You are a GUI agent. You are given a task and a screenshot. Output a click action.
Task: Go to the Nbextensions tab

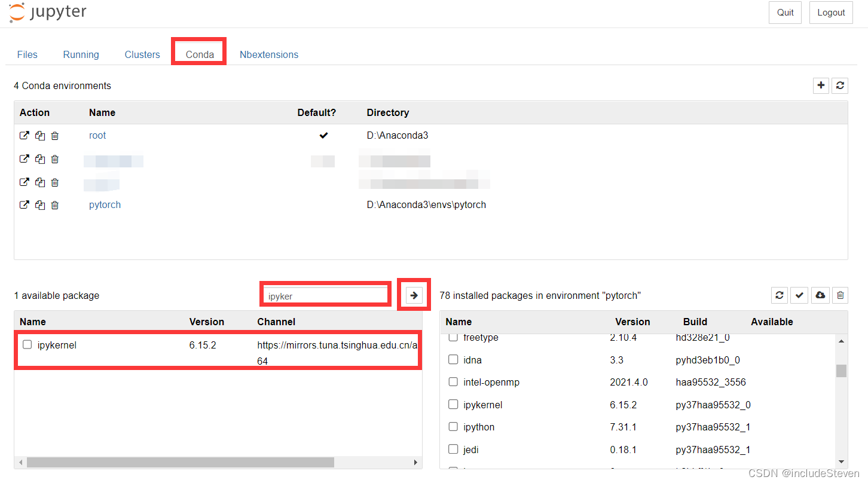coord(269,54)
